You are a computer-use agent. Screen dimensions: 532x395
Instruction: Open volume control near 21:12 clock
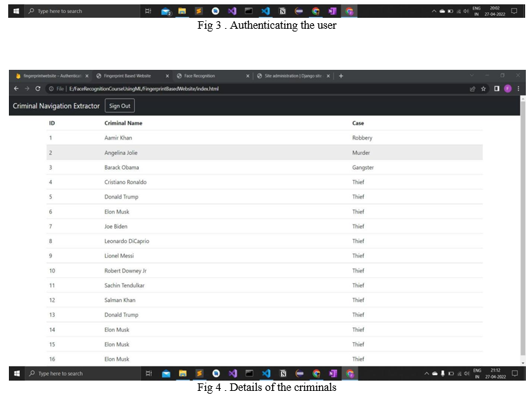[x=466, y=373]
